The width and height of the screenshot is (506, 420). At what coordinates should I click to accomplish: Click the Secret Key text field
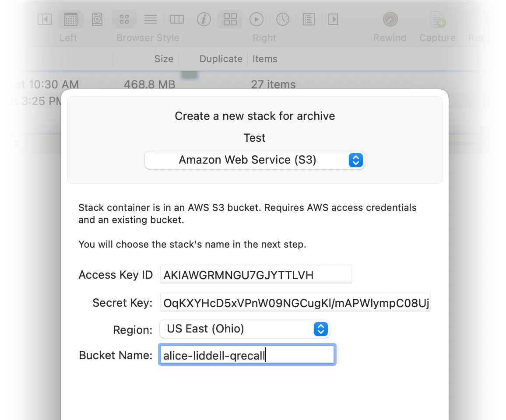coord(295,303)
